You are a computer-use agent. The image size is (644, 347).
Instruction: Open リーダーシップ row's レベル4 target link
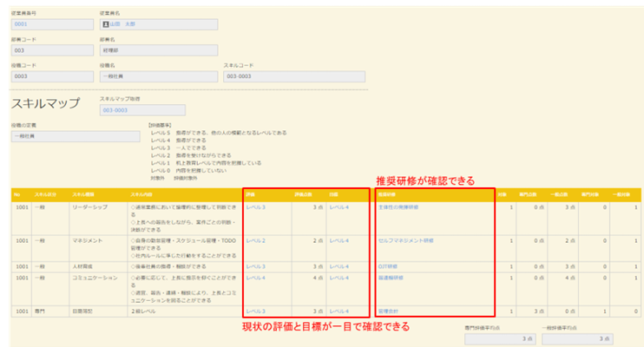pos(339,207)
